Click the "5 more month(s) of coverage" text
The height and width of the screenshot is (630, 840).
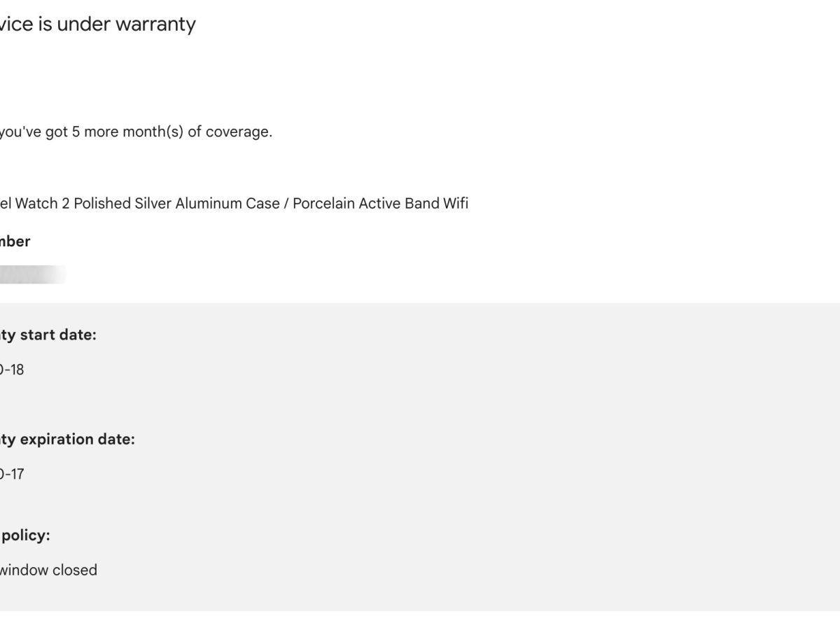[x=171, y=132]
